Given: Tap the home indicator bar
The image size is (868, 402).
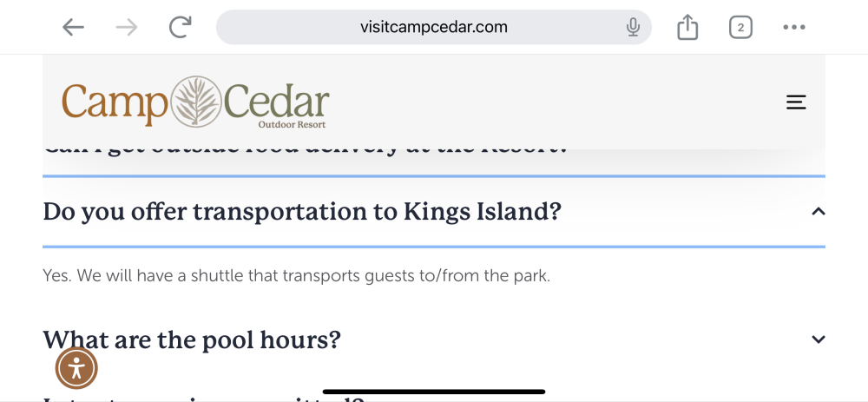Looking at the screenshot, I should (434, 392).
